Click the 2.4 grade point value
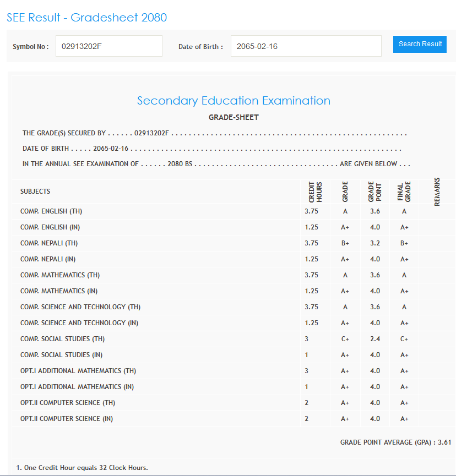The width and height of the screenshot is (456, 476). click(375, 339)
